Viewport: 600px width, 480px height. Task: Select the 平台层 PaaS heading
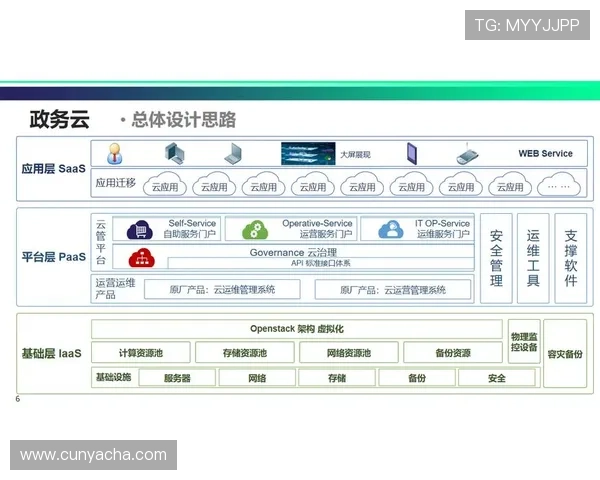click(54, 257)
